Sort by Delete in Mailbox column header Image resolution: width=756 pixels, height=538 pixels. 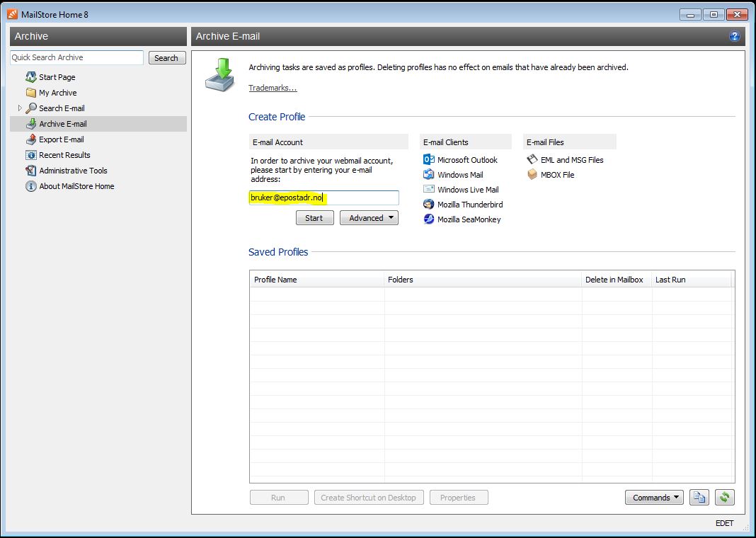point(617,280)
